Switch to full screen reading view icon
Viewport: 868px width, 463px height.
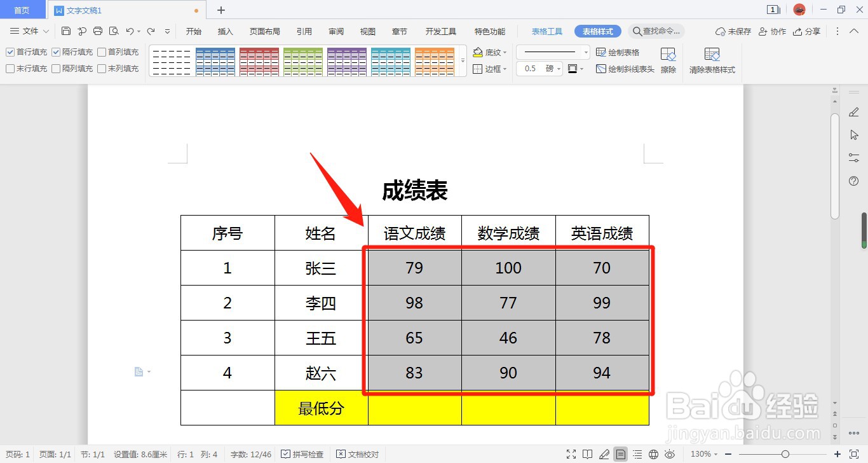tap(572, 454)
